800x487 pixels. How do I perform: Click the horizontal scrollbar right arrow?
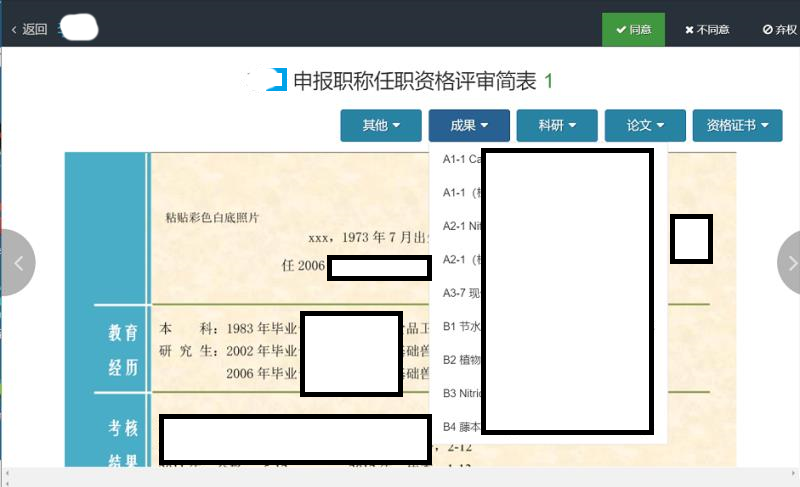(794, 471)
